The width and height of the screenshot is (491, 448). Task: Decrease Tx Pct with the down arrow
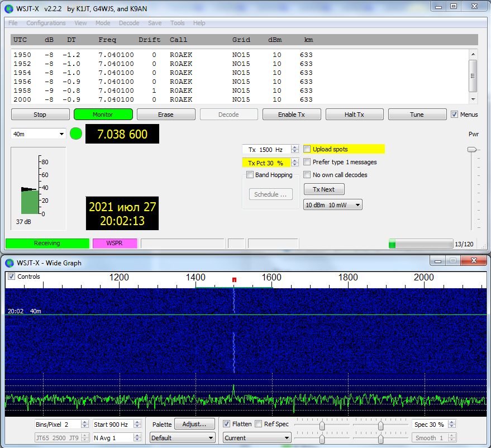pos(295,165)
